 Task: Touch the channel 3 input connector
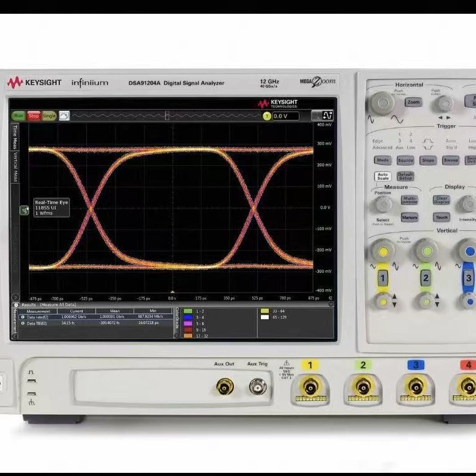tap(415, 388)
